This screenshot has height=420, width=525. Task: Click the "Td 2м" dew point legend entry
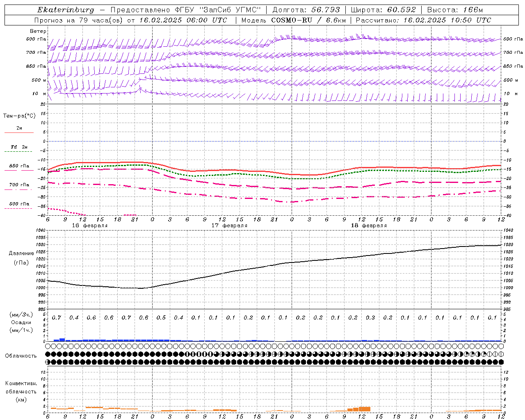[19, 147]
